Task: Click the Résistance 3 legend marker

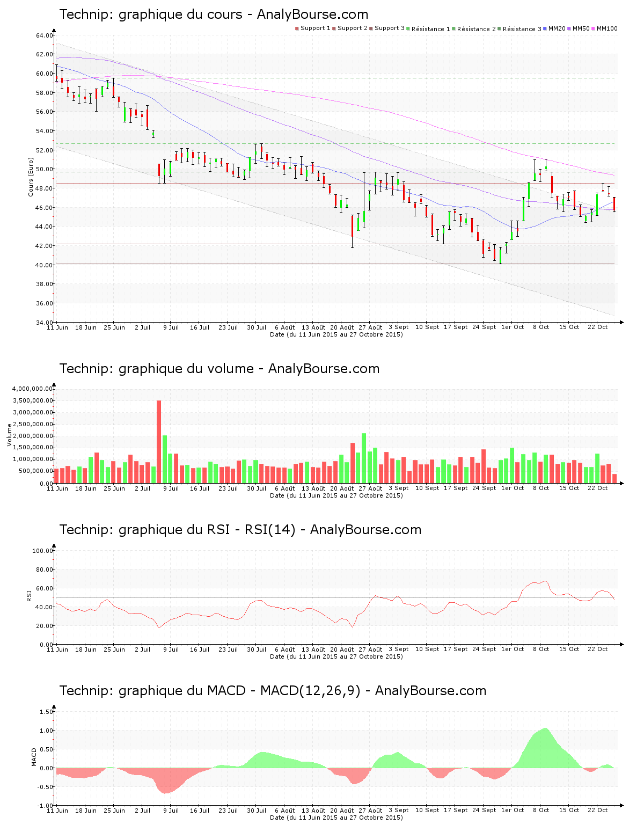Action: [500, 28]
